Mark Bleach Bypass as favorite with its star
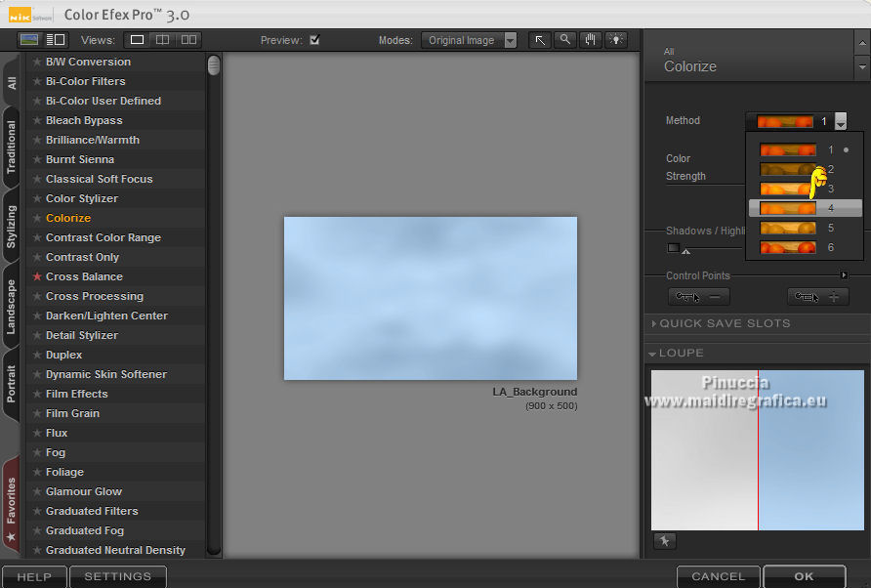Screen dimensions: 871x588 [37, 120]
